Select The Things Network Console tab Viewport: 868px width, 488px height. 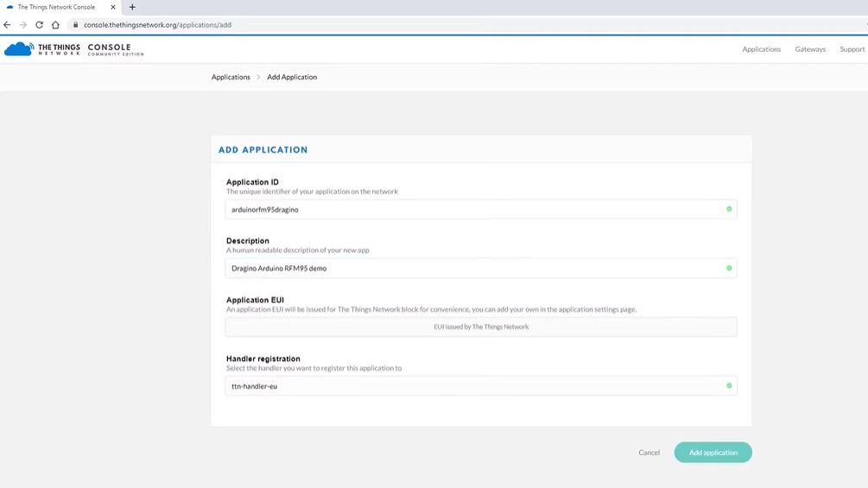pyautogui.click(x=56, y=7)
